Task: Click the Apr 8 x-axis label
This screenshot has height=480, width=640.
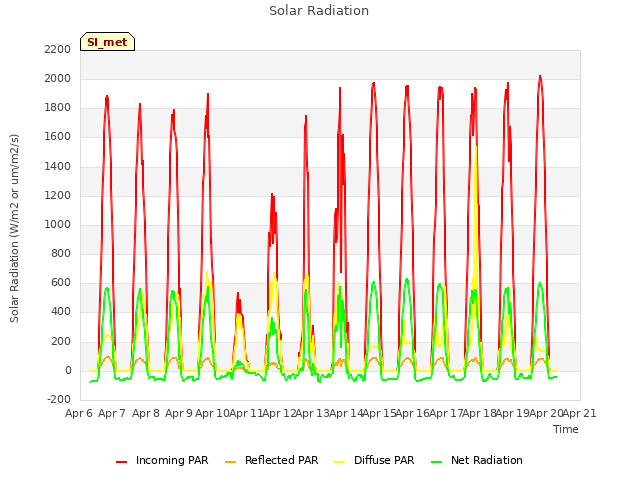Action: 146,413
